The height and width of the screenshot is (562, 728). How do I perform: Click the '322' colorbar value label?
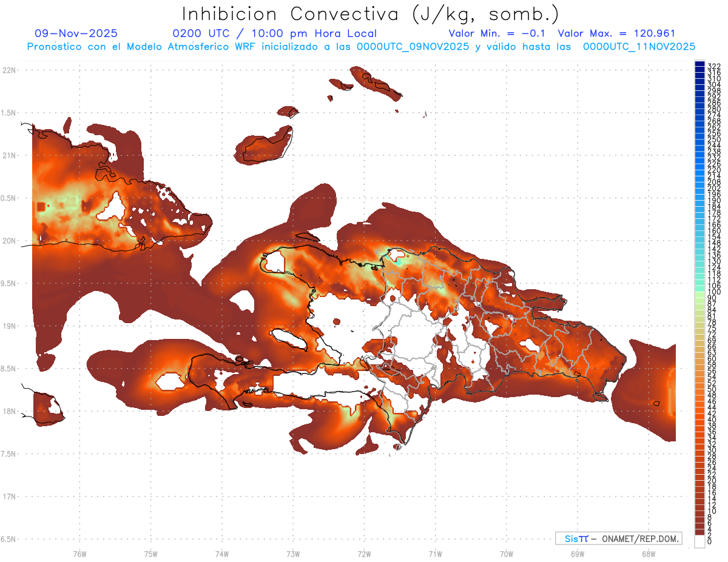click(713, 66)
